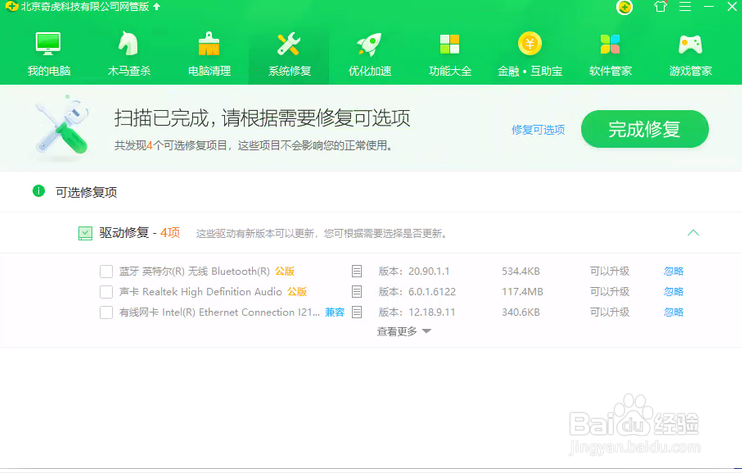Check the Bluetooth driver checkbox
Image resolution: width=742 pixels, height=473 pixels.
pyautogui.click(x=106, y=272)
